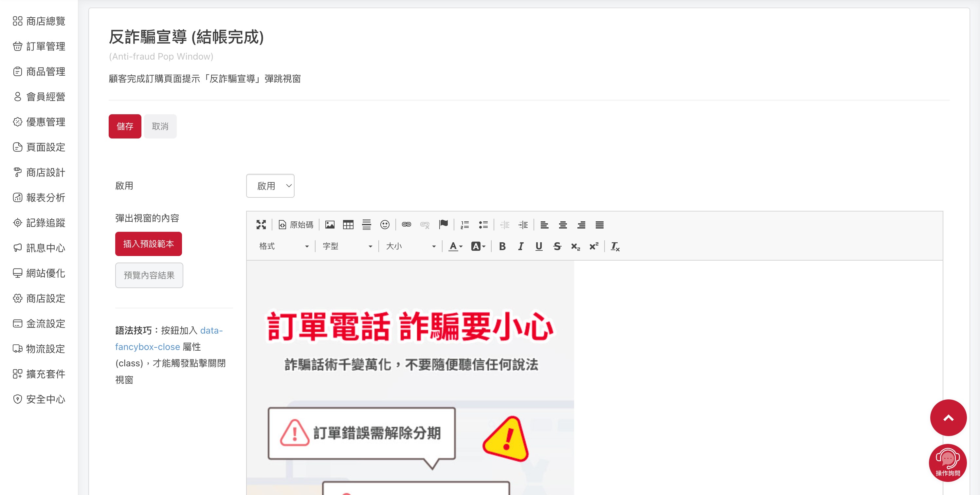The height and width of the screenshot is (495, 980).
Task: Click the 儲存 save button
Action: 125,126
